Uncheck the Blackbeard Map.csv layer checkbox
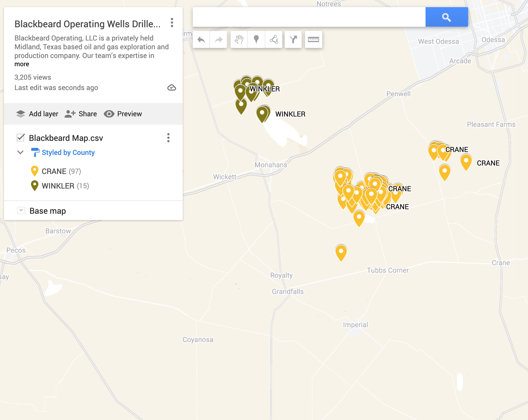The image size is (528, 420). (21, 138)
